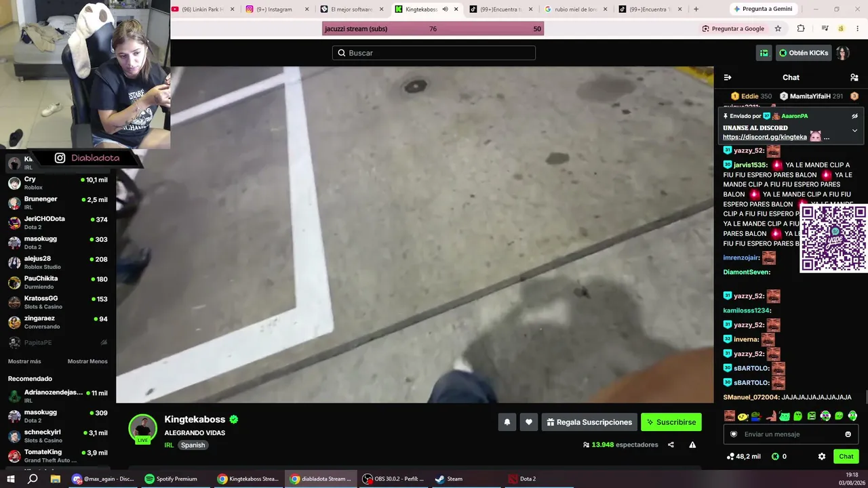The height and width of the screenshot is (488, 868).
Task: Open recommended channel TomateKing
Action: (58, 455)
